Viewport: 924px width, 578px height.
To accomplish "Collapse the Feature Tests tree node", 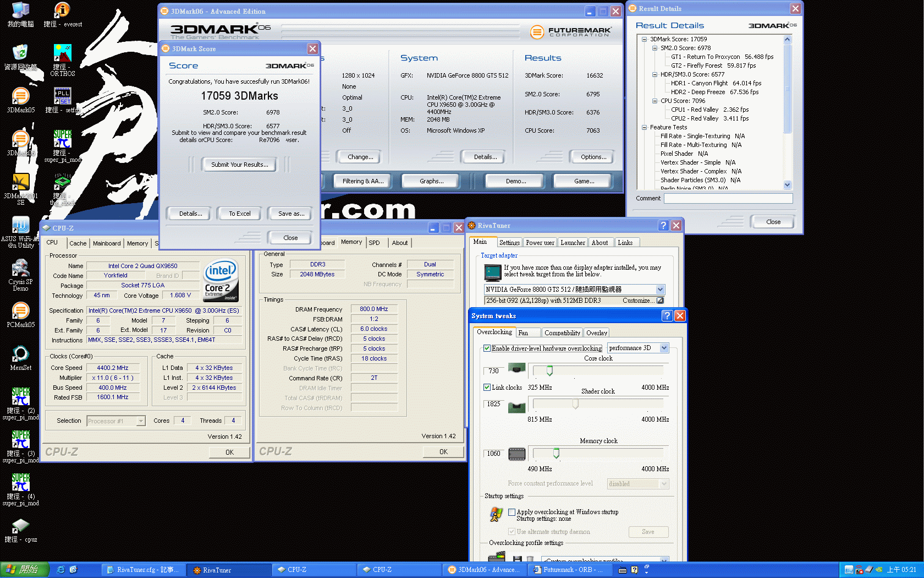I will tap(644, 127).
